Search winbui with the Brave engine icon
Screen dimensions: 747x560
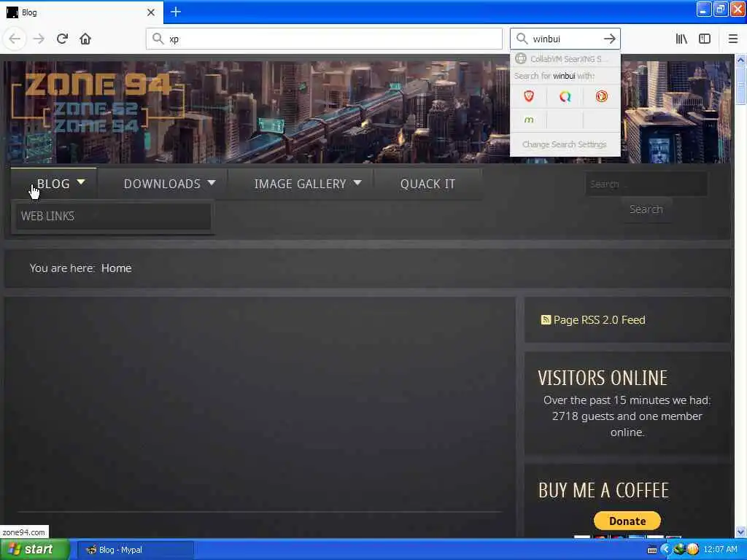tap(529, 97)
